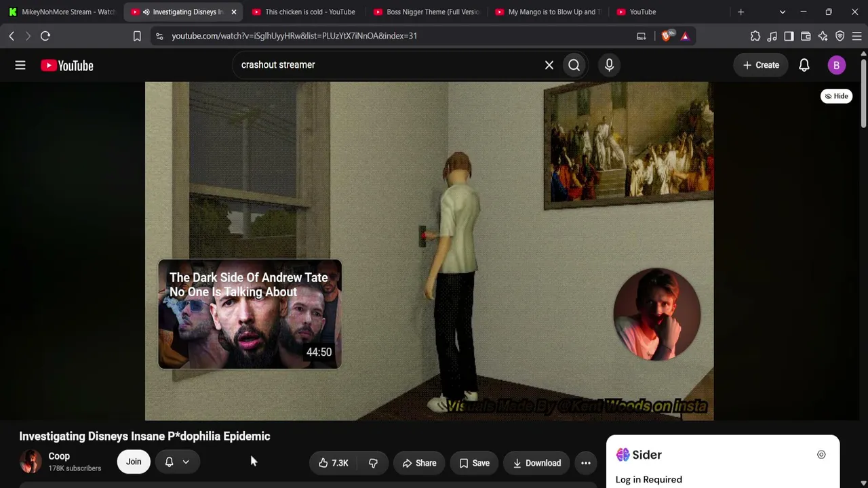Open YouTube notifications bell
The width and height of the screenshot is (868, 488).
point(804,65)
